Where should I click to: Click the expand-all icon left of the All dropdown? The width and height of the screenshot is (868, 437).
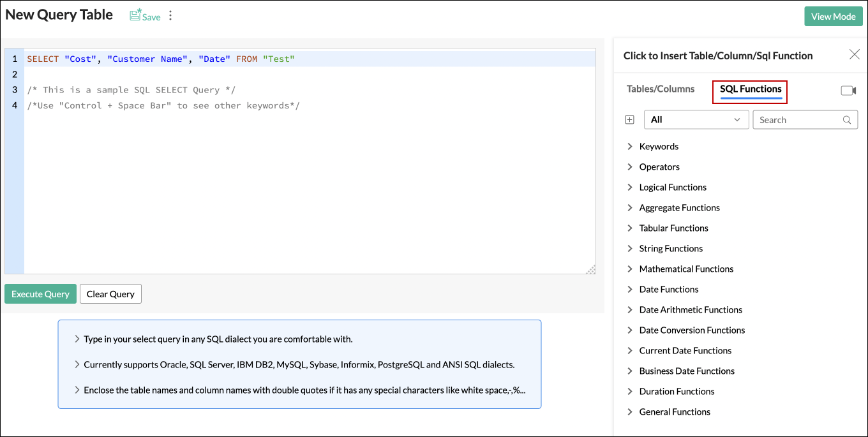[x=629, y=119]
